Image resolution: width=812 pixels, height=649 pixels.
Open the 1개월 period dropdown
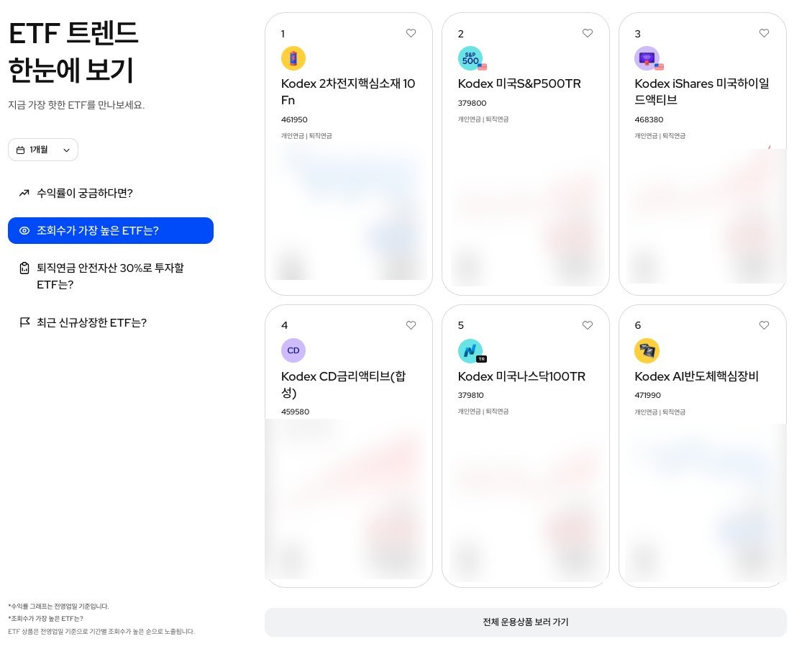point(43,150)
